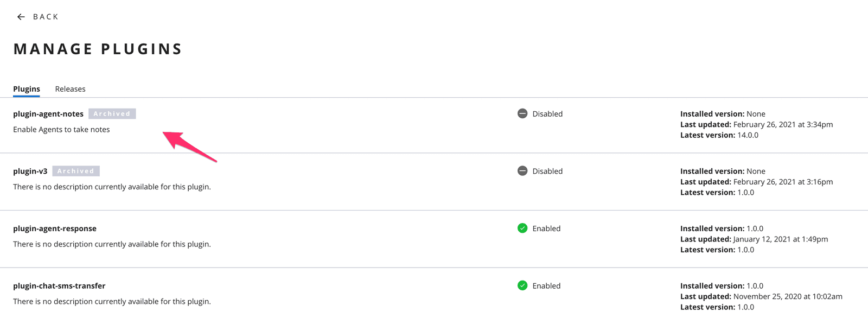Select the Plugins tab
The height and width of the screenshot is (324, 868).
coord(26,88)
